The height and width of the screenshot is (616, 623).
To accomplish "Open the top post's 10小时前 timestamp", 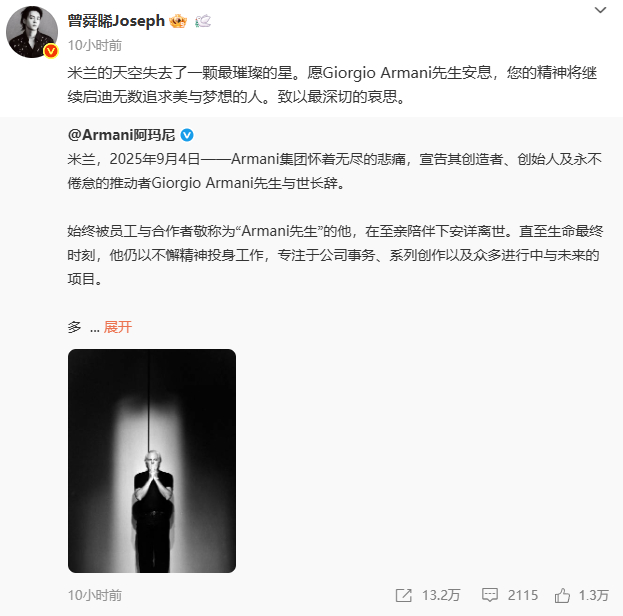I will [x=95, y=45].
